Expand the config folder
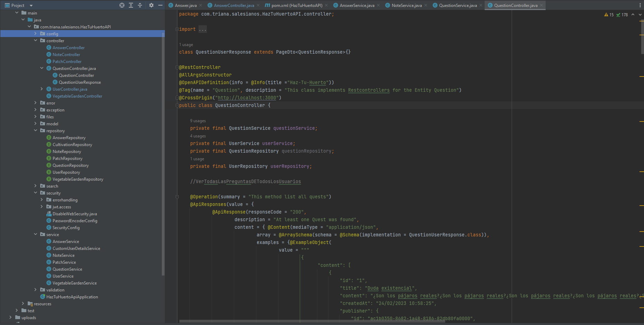The image size is (644, 325). tap(35, 34)
